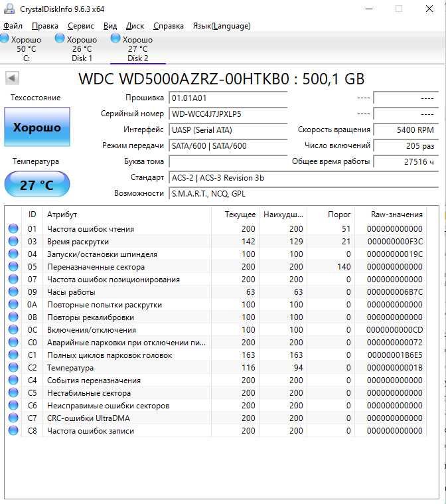Click the total working time field 27516 ч

(x=406, y=161)
